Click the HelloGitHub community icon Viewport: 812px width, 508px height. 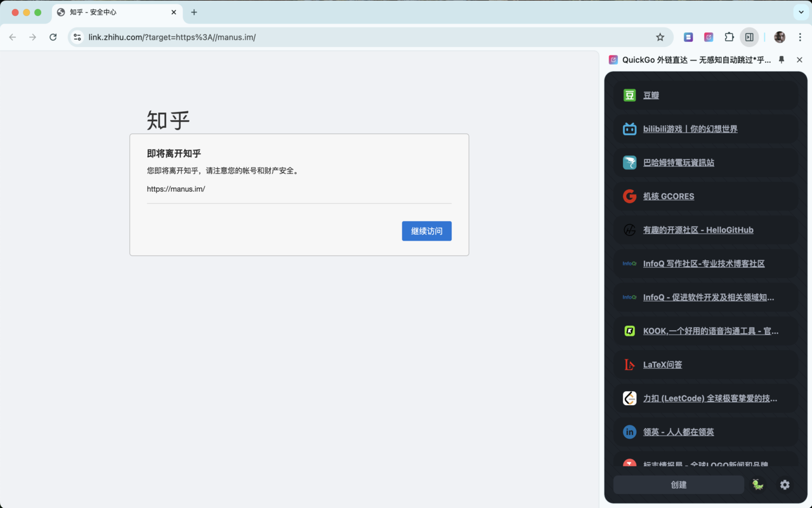tap(629, 229)
